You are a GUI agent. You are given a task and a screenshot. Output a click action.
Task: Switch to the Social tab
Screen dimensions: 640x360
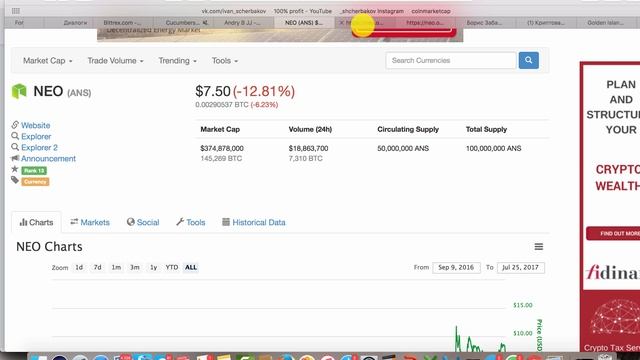click(x=143, y=222)
